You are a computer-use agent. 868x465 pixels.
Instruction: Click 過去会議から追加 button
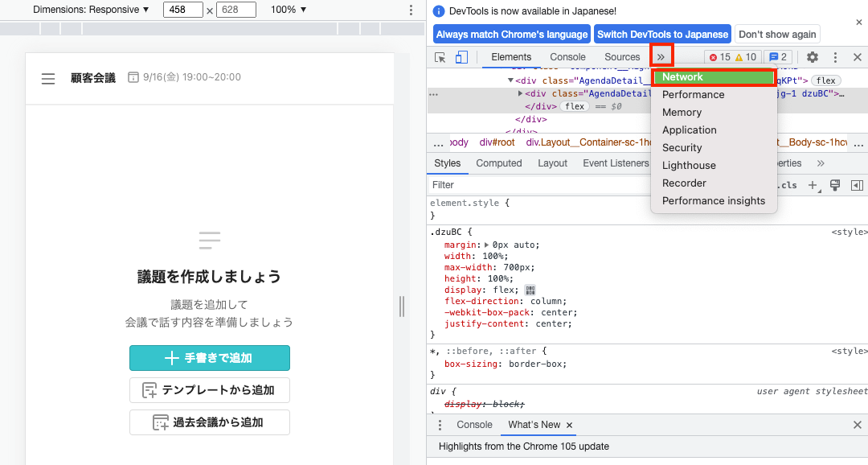pos(210,422)
